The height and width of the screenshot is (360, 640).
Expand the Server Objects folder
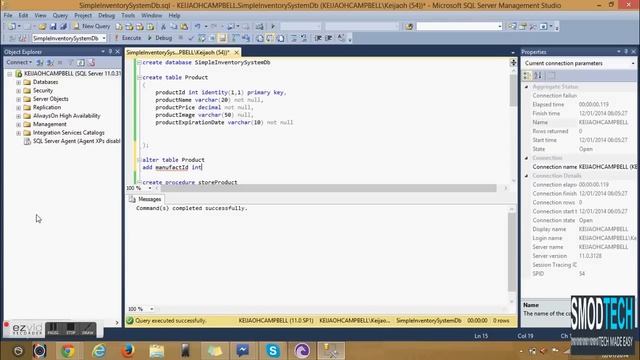[18, 99]
